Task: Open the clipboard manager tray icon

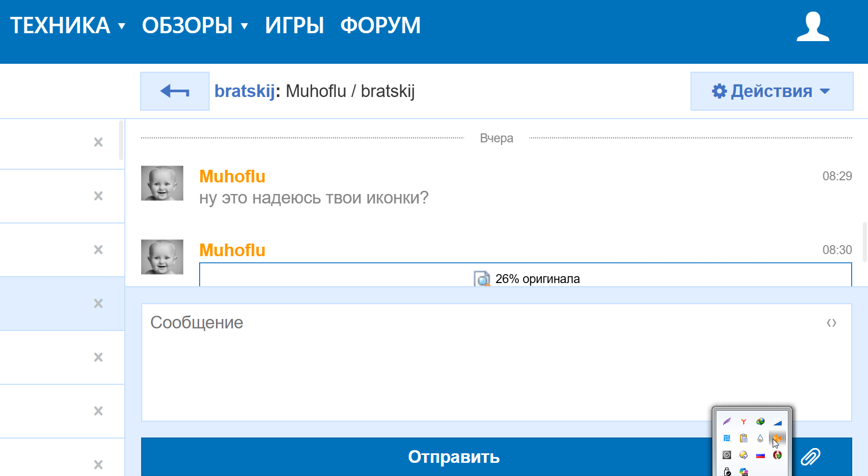Action: (x=743, y=438)
